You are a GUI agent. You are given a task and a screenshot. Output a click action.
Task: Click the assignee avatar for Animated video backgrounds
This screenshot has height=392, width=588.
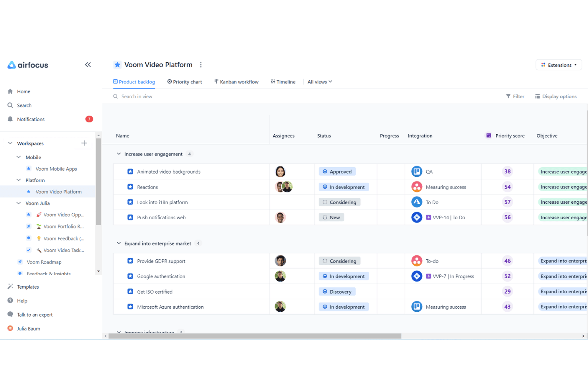pyautogui.click(x=280, y=172)
